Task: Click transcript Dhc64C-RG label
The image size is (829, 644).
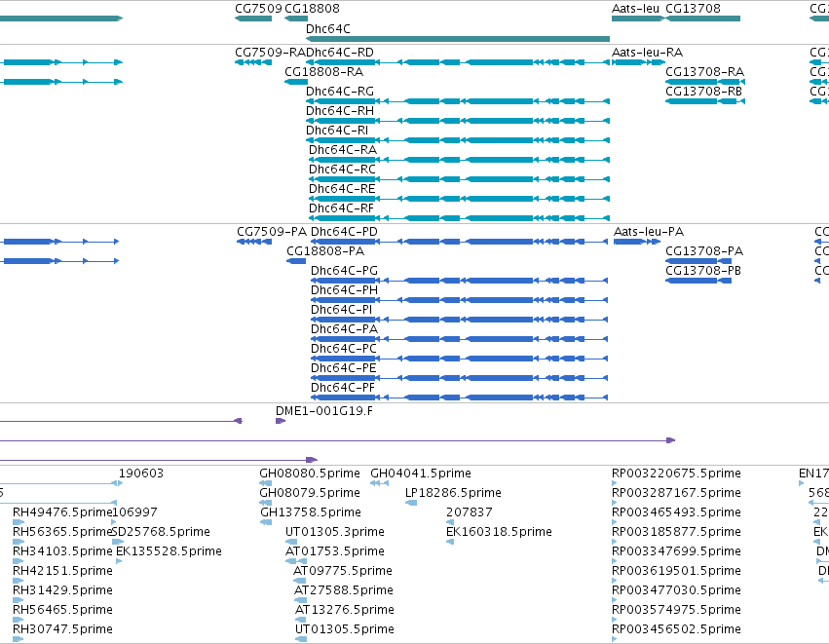Action: pyautogui.click(x=340, y=92)
